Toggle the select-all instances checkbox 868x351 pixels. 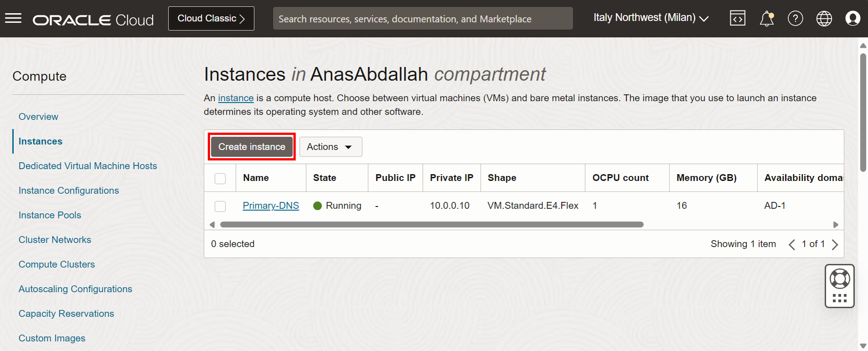coord(220,178)
